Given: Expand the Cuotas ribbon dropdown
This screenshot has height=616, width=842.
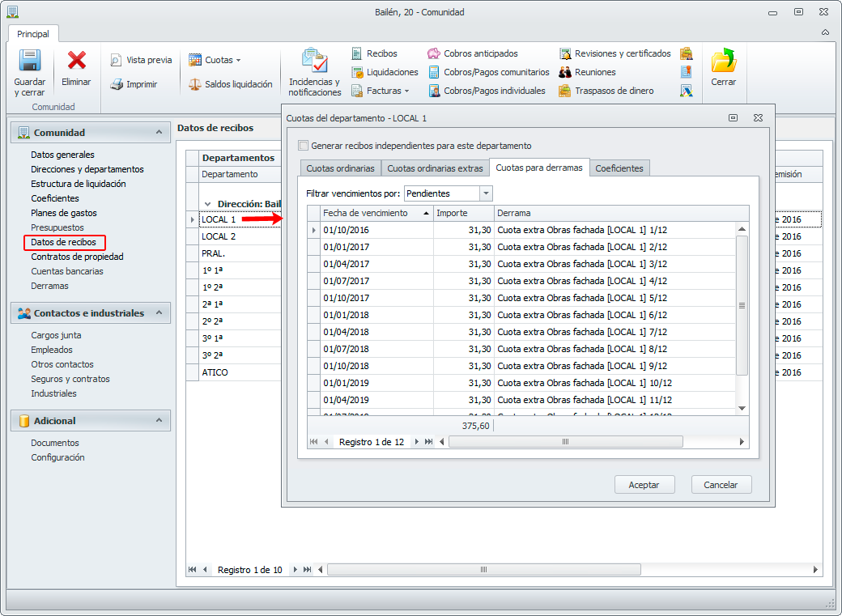Looking at the screenshot, I should coord(238,60).
